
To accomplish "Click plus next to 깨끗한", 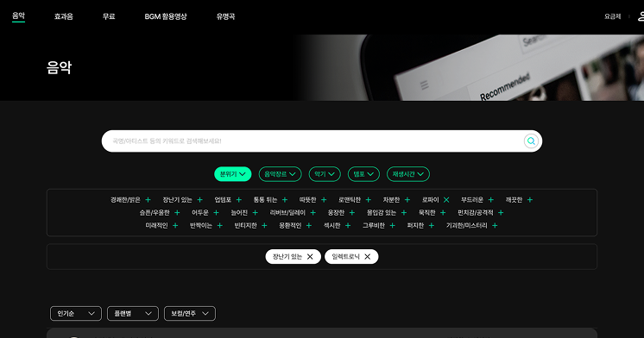I will pyautogui.click(x=530, y=200).
